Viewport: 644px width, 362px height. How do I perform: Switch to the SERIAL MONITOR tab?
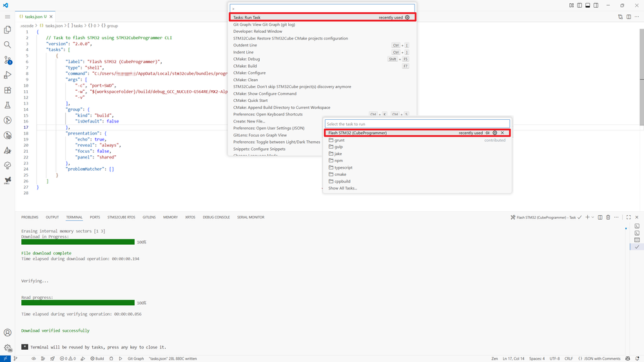pos(251,217)
